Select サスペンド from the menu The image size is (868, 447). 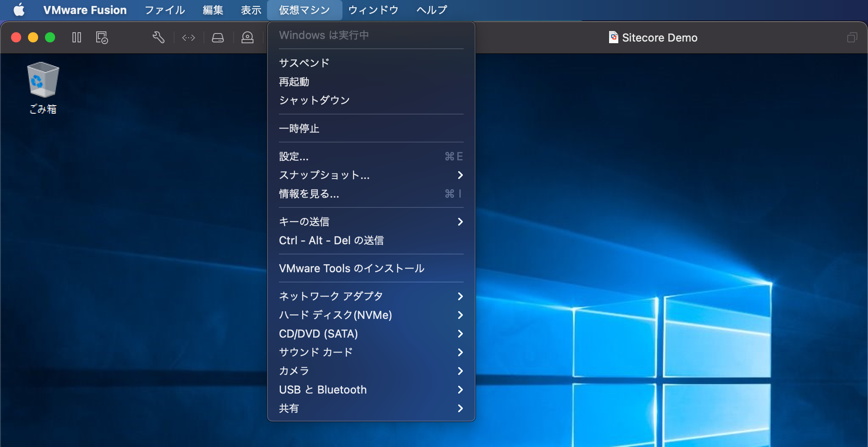[371, 63]
